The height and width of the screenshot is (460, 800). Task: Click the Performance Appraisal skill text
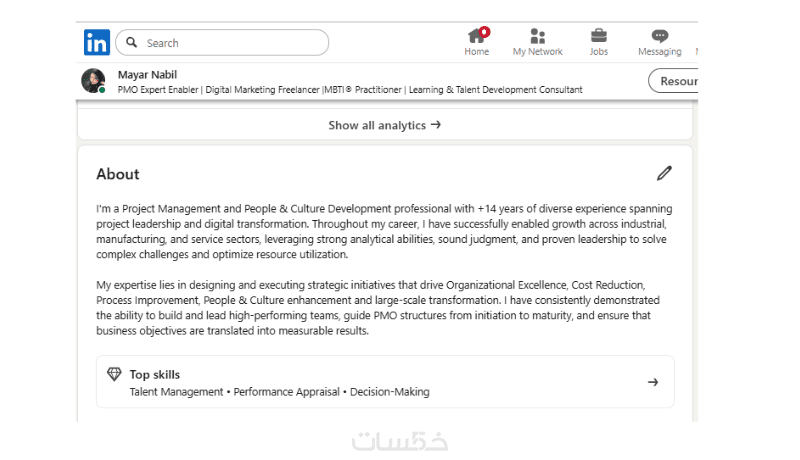(x=286, y=392)
